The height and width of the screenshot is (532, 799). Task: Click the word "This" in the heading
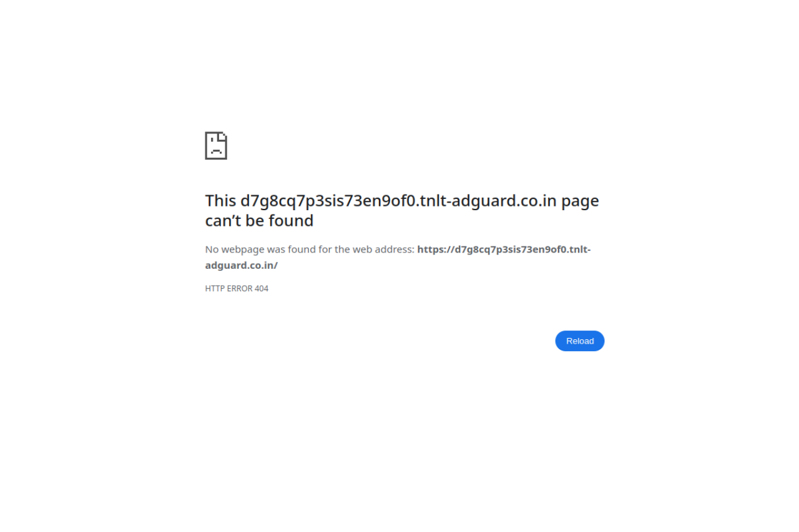pyautogui.click(x=221, y=201)
